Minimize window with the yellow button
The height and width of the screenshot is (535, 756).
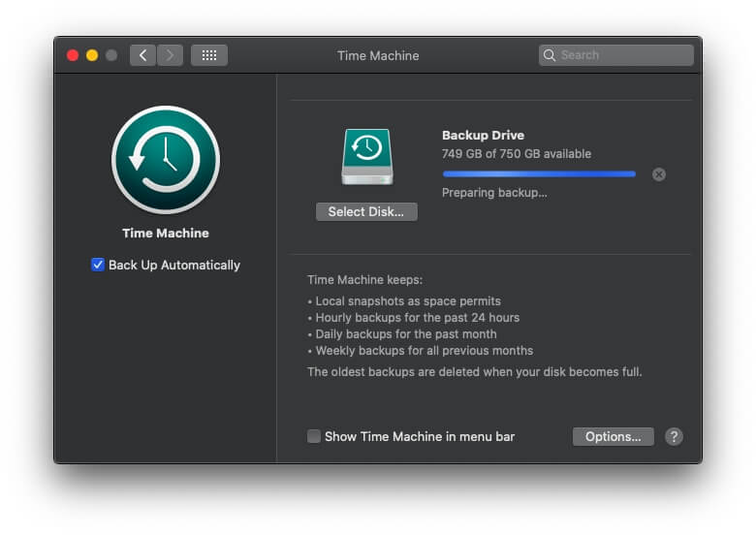pyautogui.click(x=92, y=55)
